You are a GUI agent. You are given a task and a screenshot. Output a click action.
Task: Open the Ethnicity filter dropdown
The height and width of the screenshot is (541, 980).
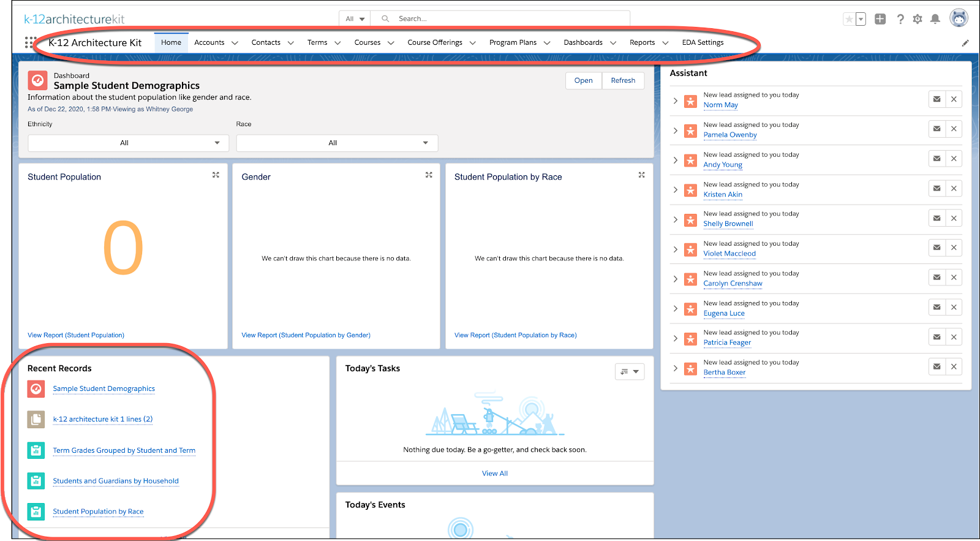click(x=129, y=143)
